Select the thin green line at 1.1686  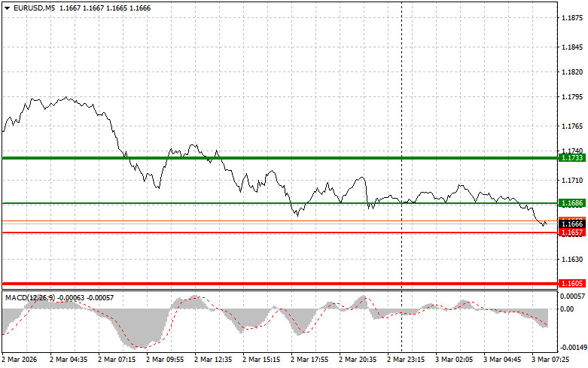226,203
